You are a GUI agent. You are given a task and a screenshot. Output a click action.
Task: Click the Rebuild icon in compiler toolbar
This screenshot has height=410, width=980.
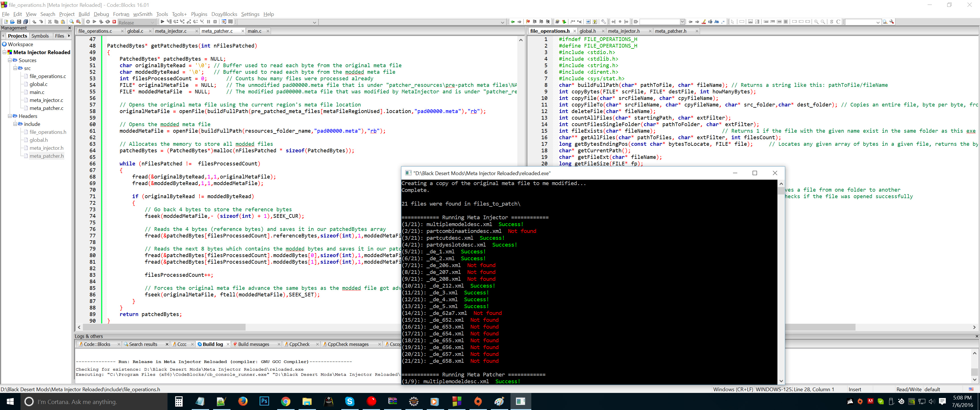pos(108,22)
